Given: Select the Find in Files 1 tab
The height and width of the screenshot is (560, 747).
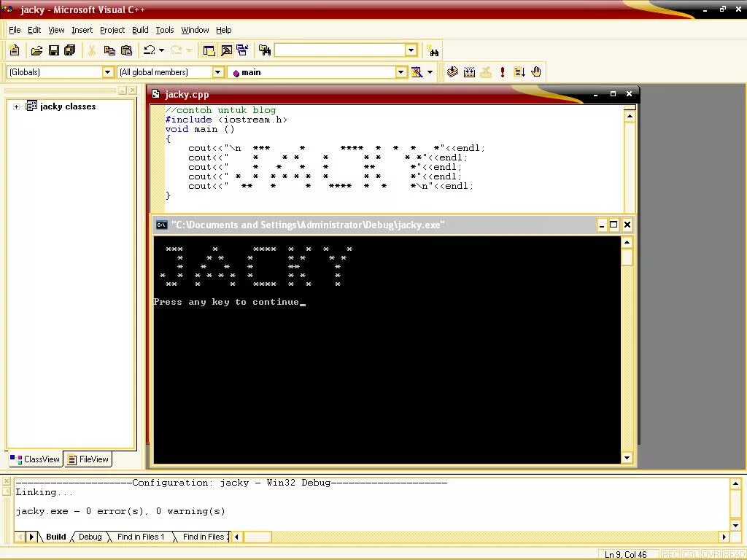Looking at the screenshot, I should (141, 537).
